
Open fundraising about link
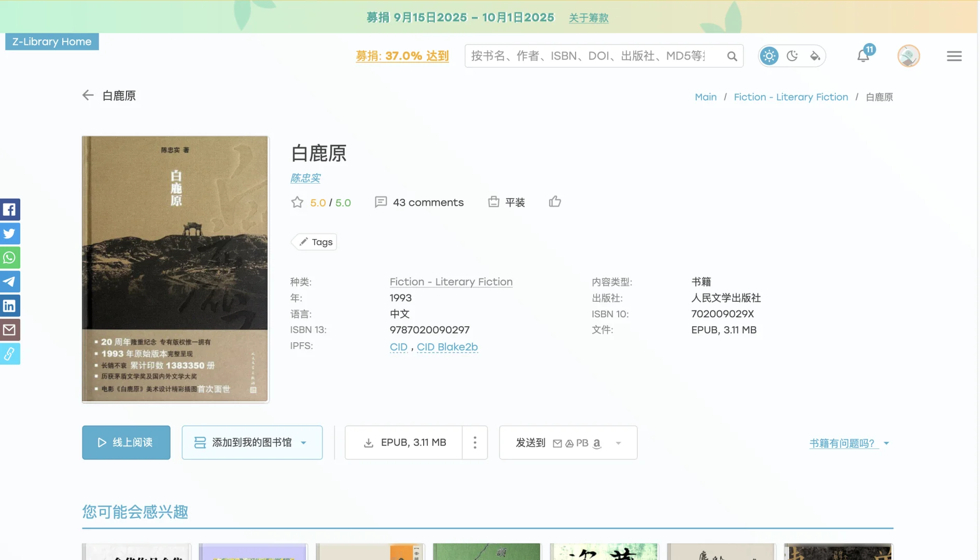tap(589, 18)
